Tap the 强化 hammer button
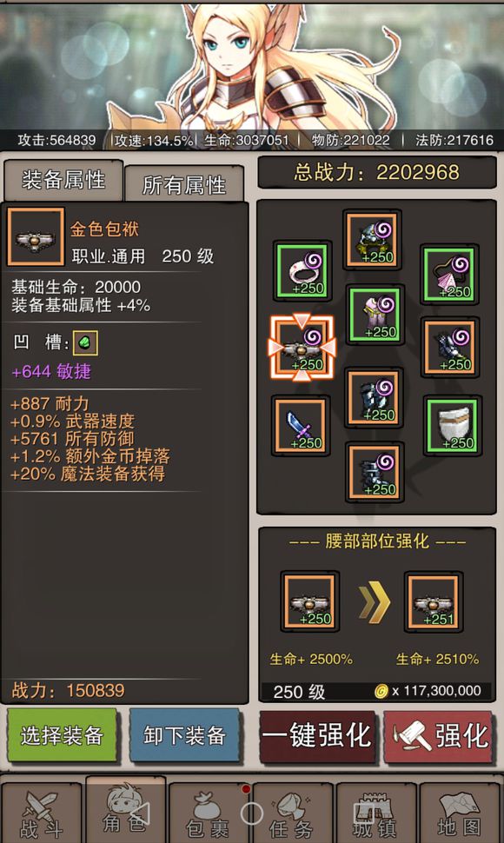 click(x=439, y=736)
